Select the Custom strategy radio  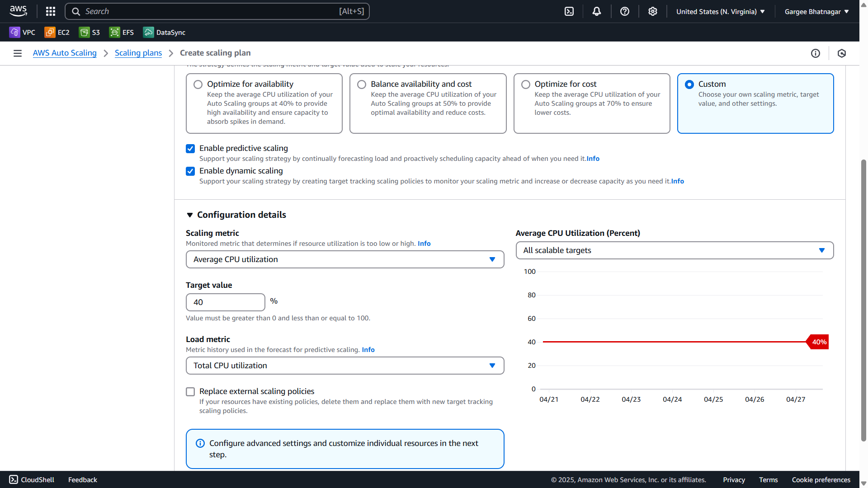click(x=689, y=84)
